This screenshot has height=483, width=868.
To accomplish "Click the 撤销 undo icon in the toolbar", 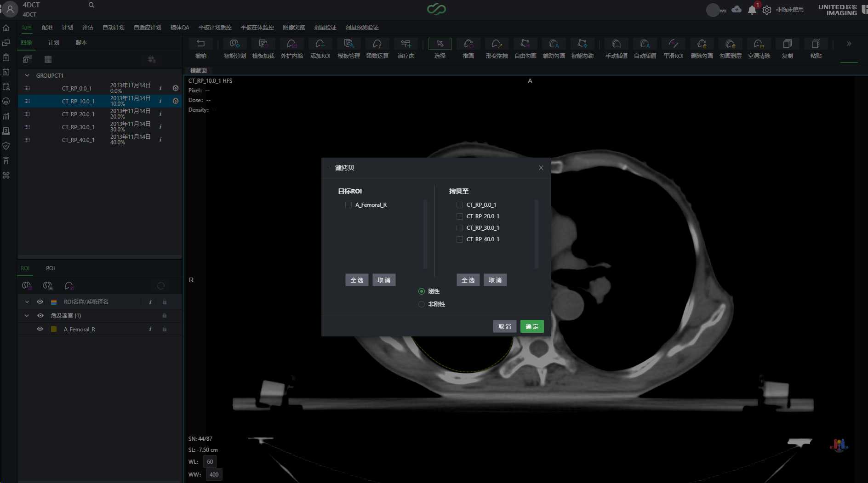I will tap(200, 44).
